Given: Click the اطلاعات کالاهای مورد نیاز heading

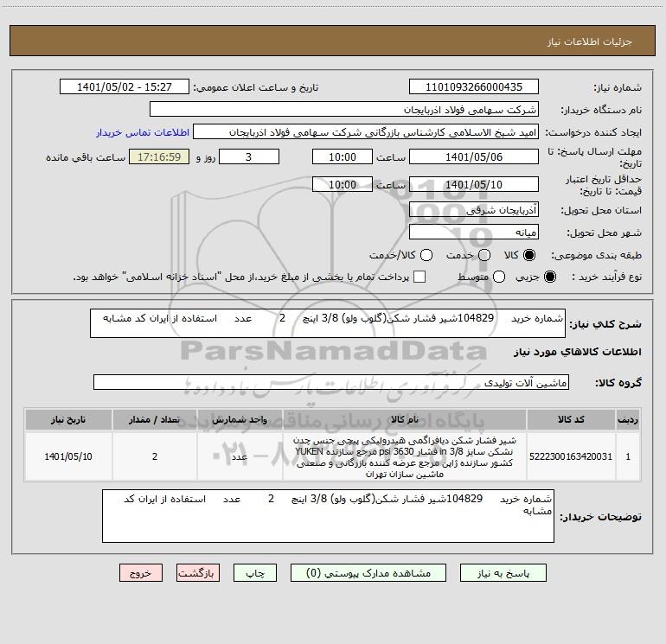Looking at the screenshot, I should [577, 352].
